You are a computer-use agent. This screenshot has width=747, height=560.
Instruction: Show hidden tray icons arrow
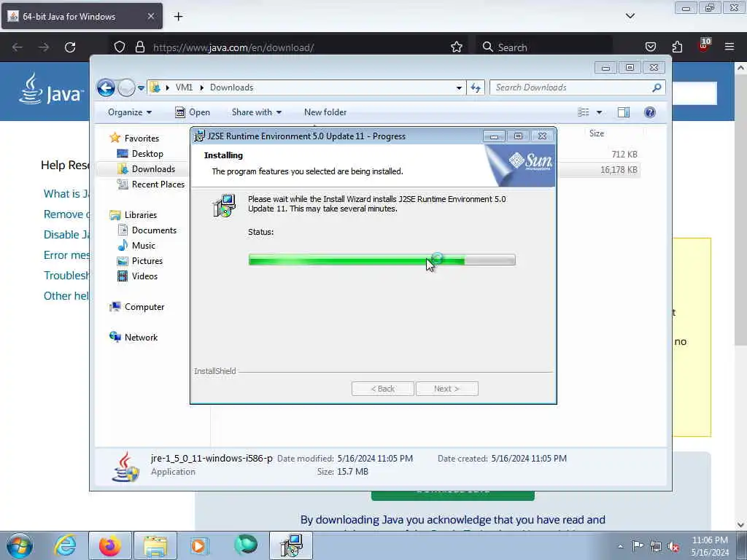[x=620, y=546]
